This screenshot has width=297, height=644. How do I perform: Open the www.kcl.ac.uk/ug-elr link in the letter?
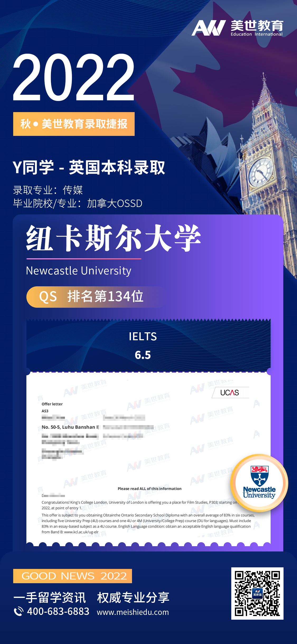click(x=81, y=532)
